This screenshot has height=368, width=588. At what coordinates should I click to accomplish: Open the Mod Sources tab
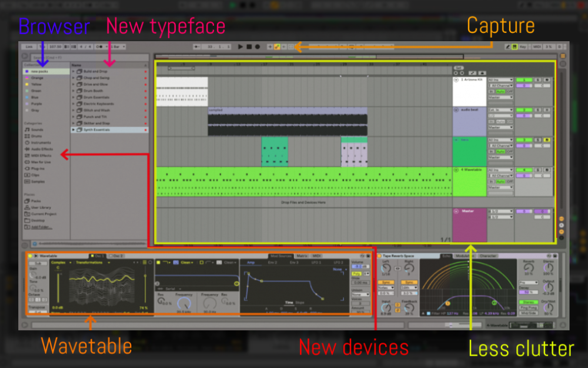coord(281,256)
